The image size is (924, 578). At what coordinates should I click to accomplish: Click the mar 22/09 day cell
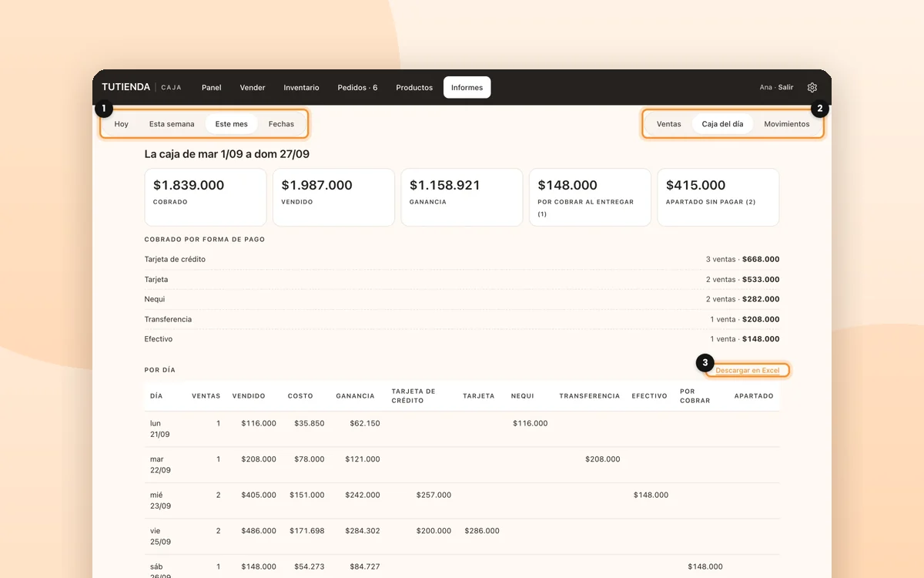[160, 465]
